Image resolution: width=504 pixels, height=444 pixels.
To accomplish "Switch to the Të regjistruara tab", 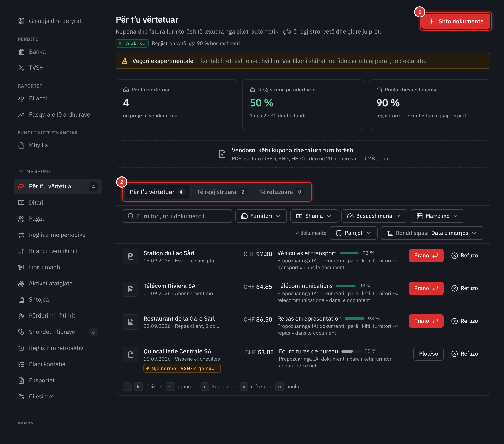I will 222,192.
